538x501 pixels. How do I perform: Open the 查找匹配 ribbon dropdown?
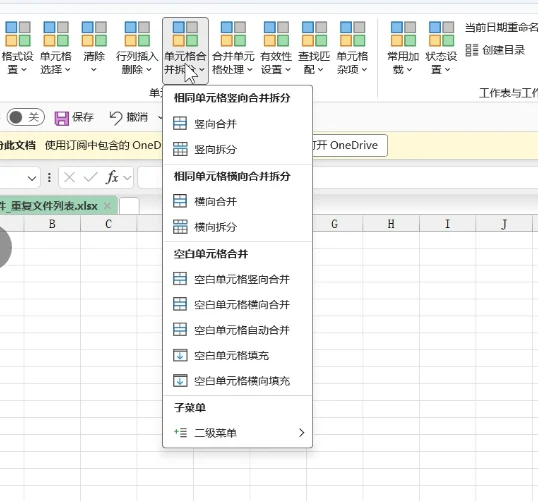314,48
